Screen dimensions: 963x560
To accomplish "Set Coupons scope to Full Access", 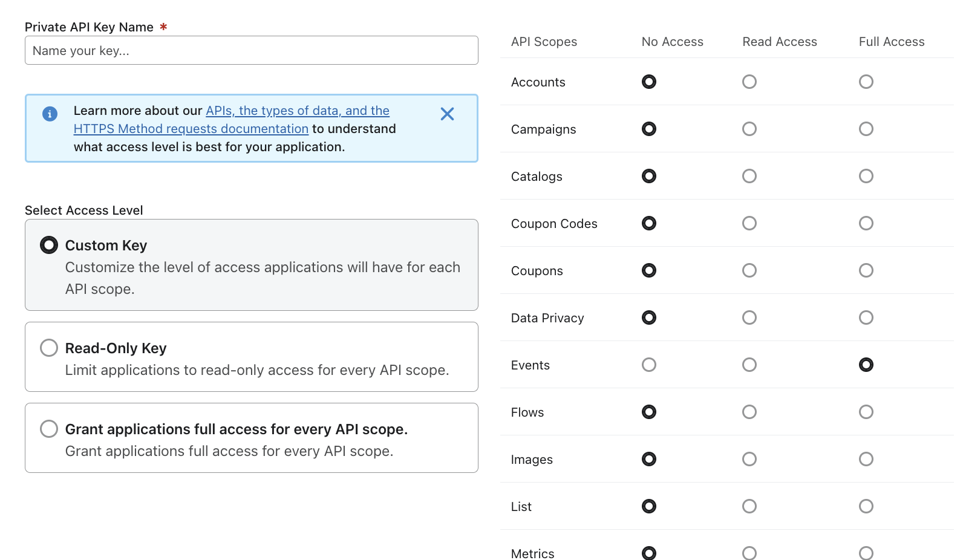I will (866, 270).
